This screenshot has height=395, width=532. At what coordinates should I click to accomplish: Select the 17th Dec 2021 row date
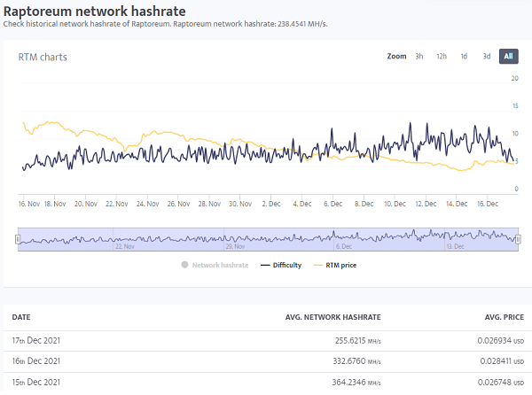pos(36,340)
